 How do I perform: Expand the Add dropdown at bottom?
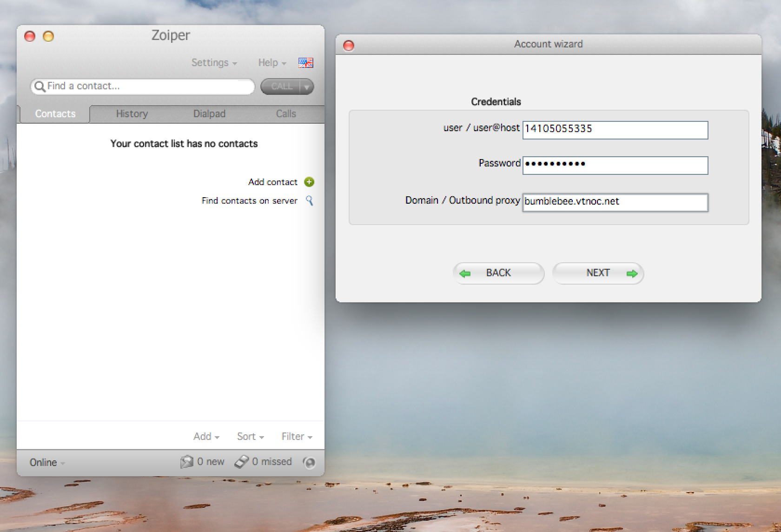tap(206, 436)
